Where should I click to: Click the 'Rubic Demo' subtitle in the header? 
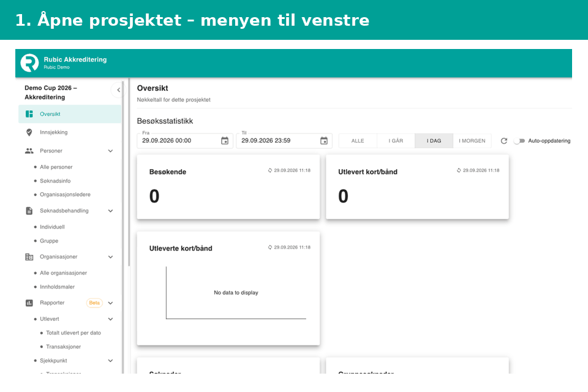56,67
